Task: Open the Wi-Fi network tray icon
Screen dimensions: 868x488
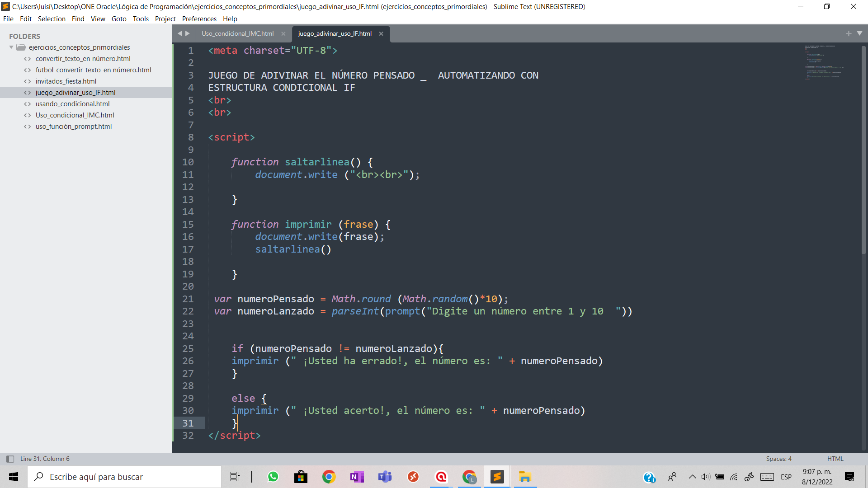Action: click(x=734, y=477)
